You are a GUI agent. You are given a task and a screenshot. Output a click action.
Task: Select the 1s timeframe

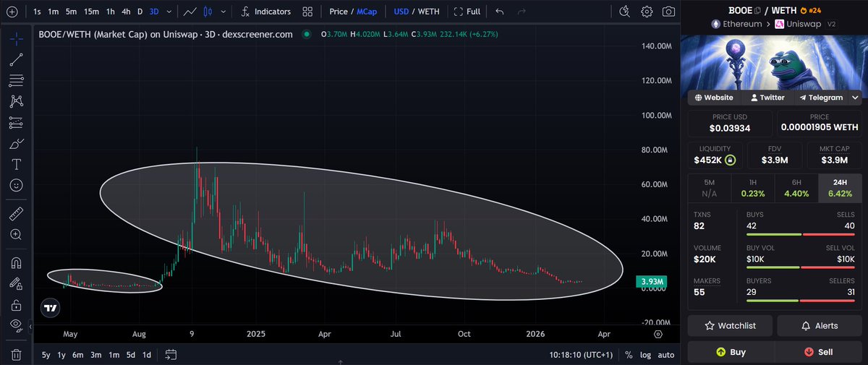click(38, 12)
